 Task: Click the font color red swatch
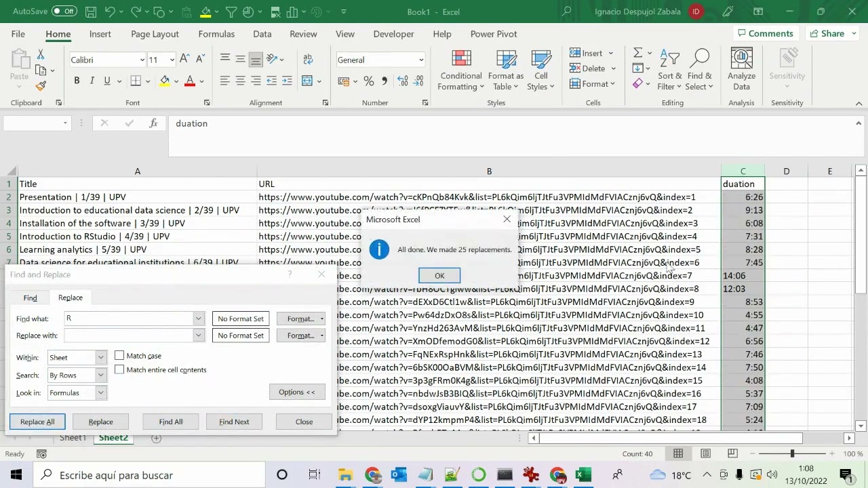tap(190, 81)
